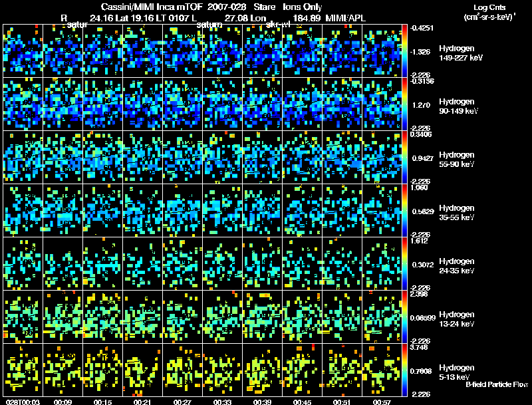Select the '0.9427' color bar value

tap(423, 158)
